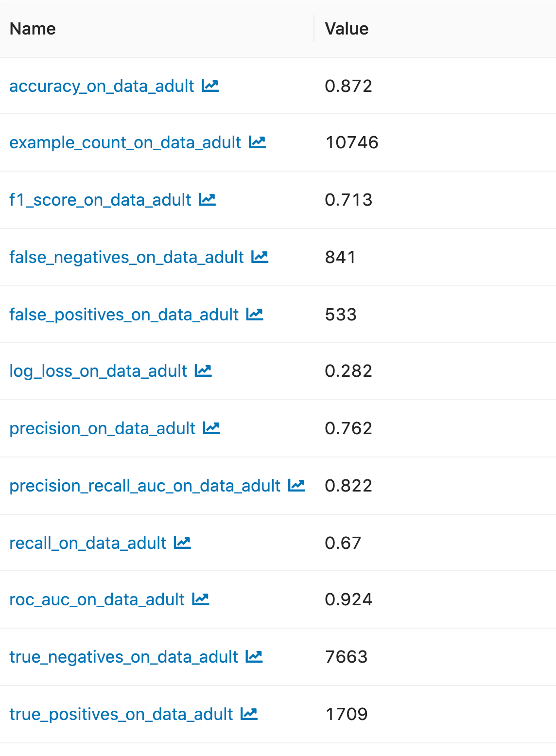Click the Value column header
Screen dimensions: 556x756
point(347,29)
